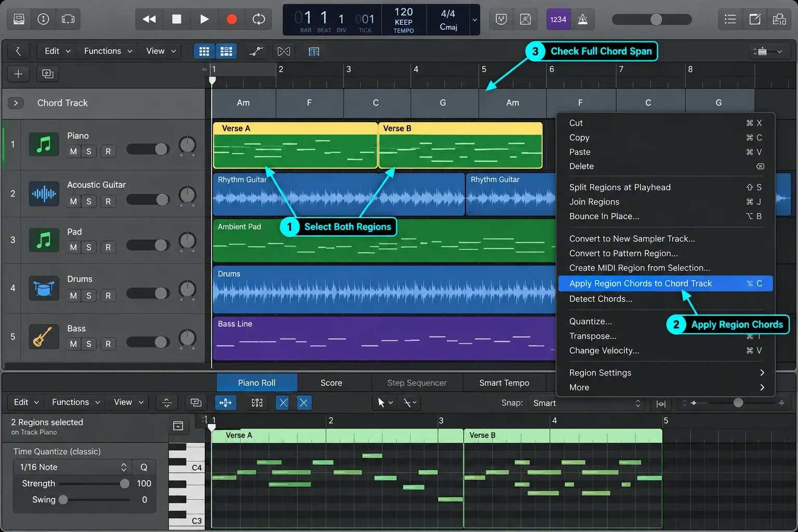Open the Note Pads icon
The image size is (798, 532).
pyautogui.click(x=755, y=19)
